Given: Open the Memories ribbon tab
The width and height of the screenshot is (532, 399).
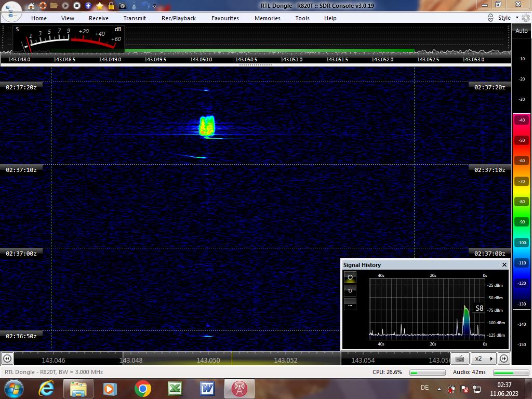Looking at the screenshot, I should coord(268,18).
